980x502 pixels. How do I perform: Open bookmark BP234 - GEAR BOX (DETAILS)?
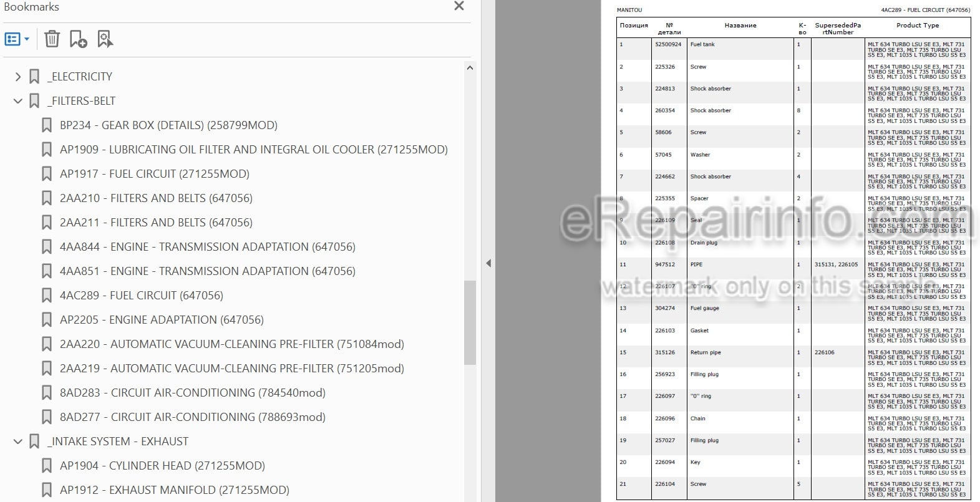pos(168,125)
